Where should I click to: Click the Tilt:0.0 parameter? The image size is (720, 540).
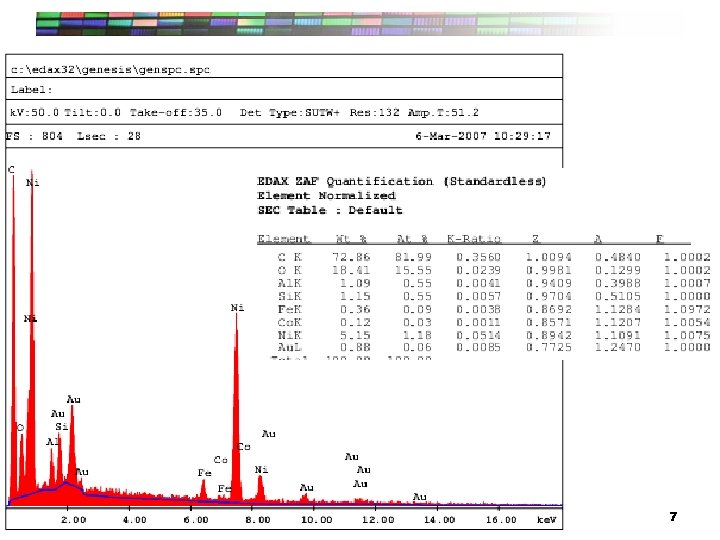point(92,112)
